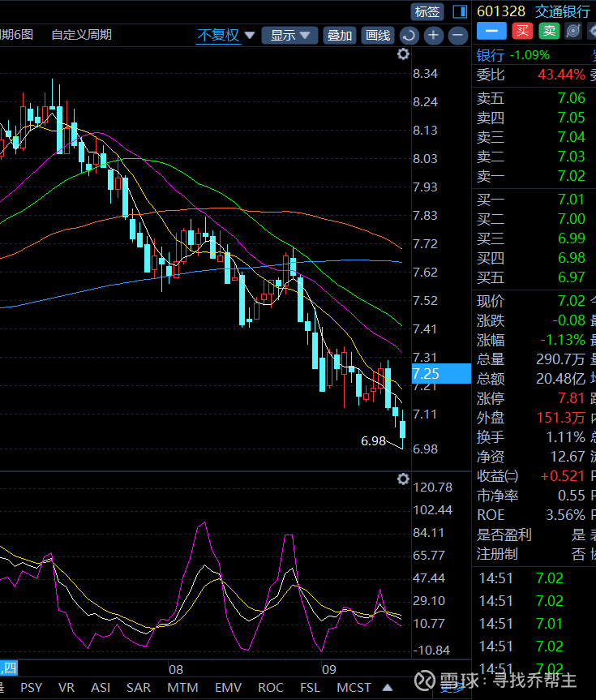Select 自定义周期 custom period tab
The width and height of the screenshot is (596, 700).
(x=81, y=34)
